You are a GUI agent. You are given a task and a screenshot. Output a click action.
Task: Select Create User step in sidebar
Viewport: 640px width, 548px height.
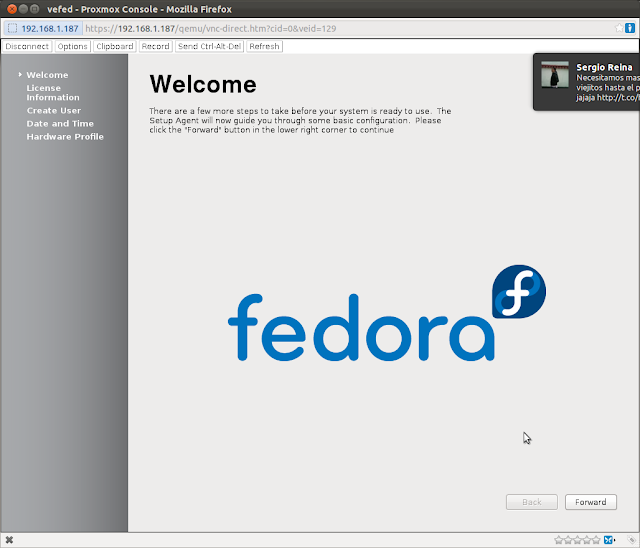[54, 110]
